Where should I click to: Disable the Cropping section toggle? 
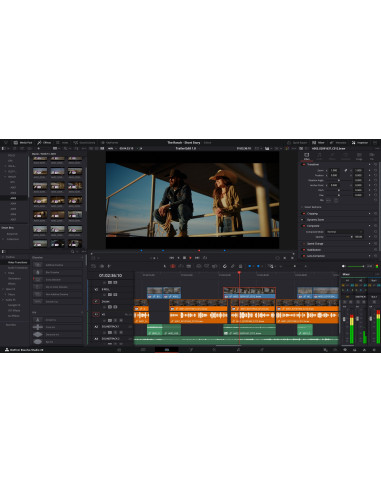[304, 214]
